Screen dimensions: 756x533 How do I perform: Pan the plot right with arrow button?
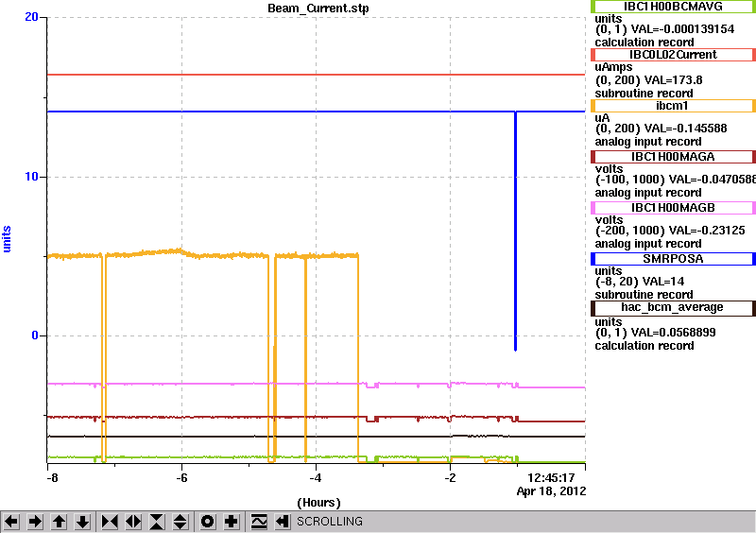click(35, 522)
